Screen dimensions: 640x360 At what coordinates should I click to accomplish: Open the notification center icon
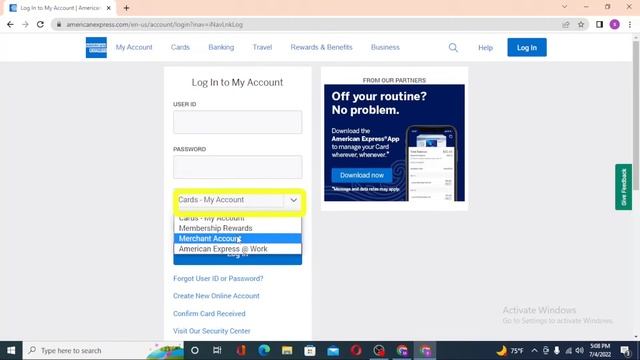pos(625,351)
